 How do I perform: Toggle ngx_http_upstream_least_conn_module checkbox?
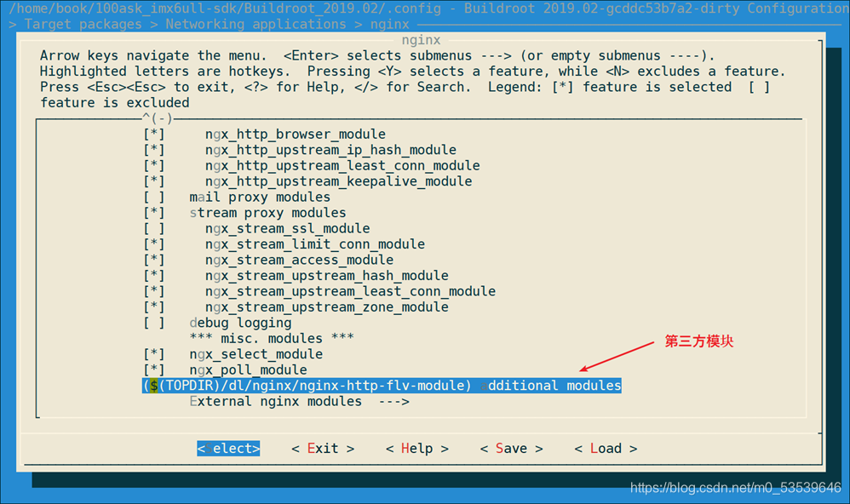[154, 165]
